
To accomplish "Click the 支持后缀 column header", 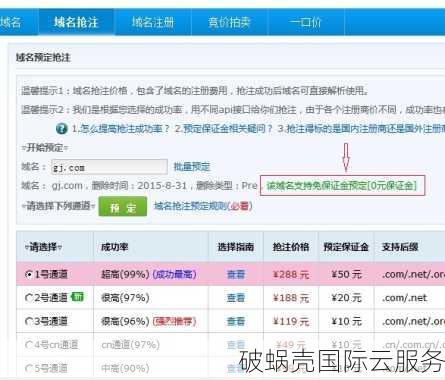I will [x=400, y=247].
